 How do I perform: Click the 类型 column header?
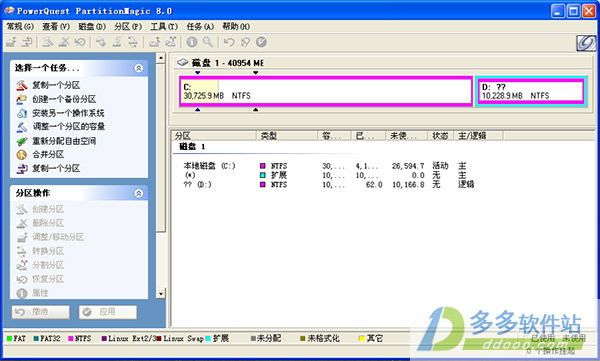(x=287, y=136)
